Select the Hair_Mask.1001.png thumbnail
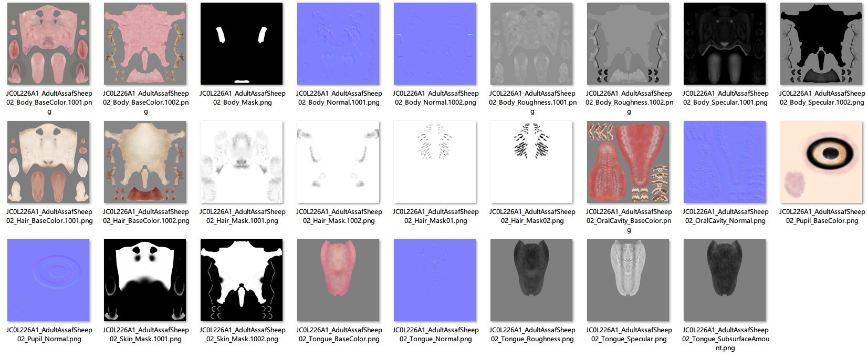The height and width of the screenshot is (357, 868). point(242,162)
